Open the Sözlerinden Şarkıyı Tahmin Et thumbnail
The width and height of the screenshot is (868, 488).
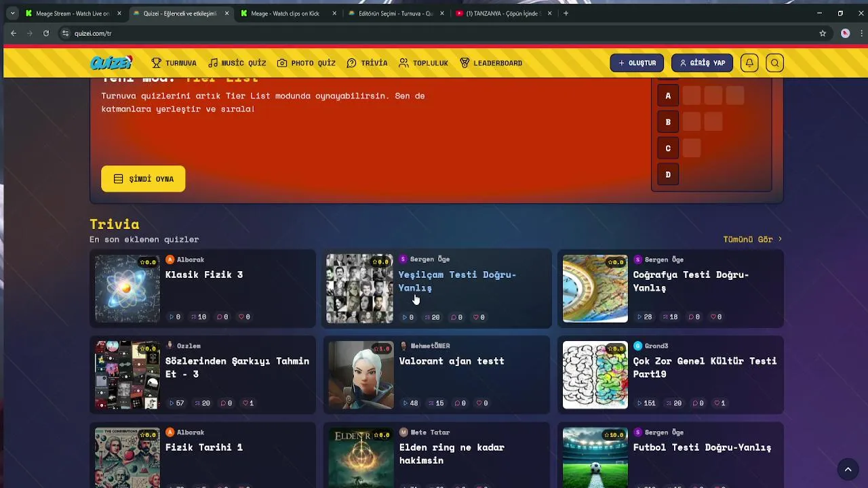click(x=127, y=375)
